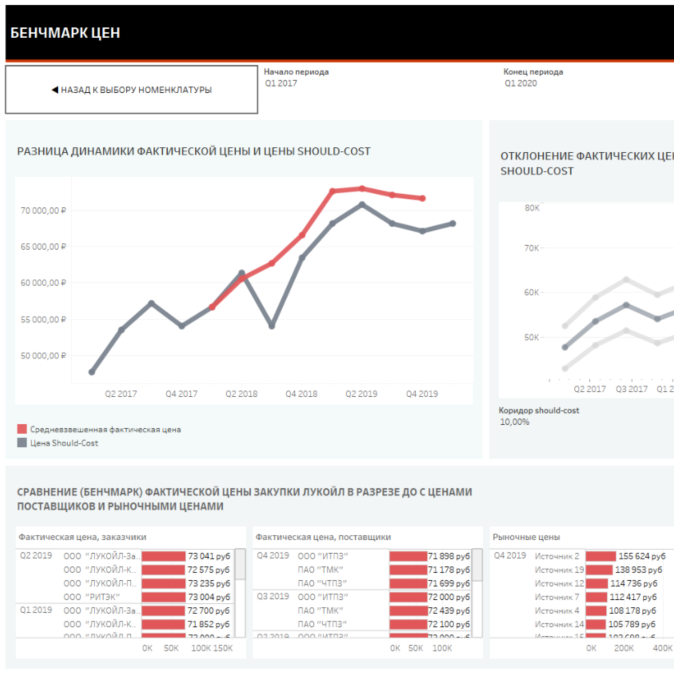Image resolution: width=674 pixels, height=674 pixels.
Task: Select Источник 14 in market prices
Action: click(559, 624)
